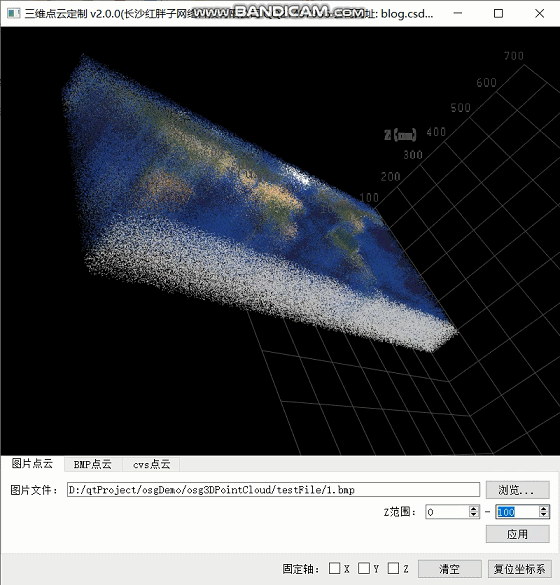Image resolution: width=560 pixels, height=585 pixels.
Task: Maximize the 三维点云定制 window
Action: [x=498, y=13]
